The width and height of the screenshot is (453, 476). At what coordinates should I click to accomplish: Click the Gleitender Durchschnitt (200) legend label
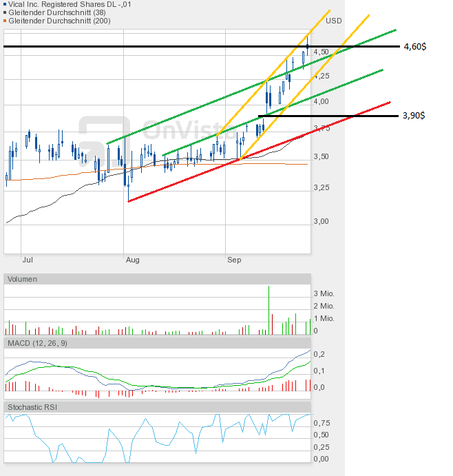click(60, 21)
